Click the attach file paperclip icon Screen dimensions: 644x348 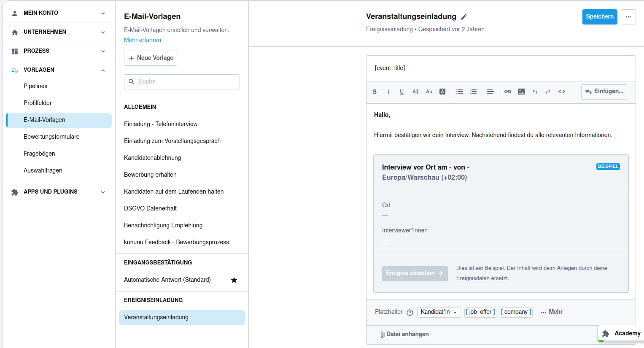click(382, 334)
